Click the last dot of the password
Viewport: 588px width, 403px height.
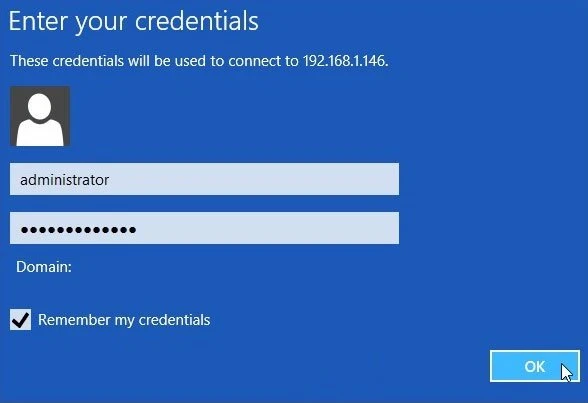[x=132, y=230]
